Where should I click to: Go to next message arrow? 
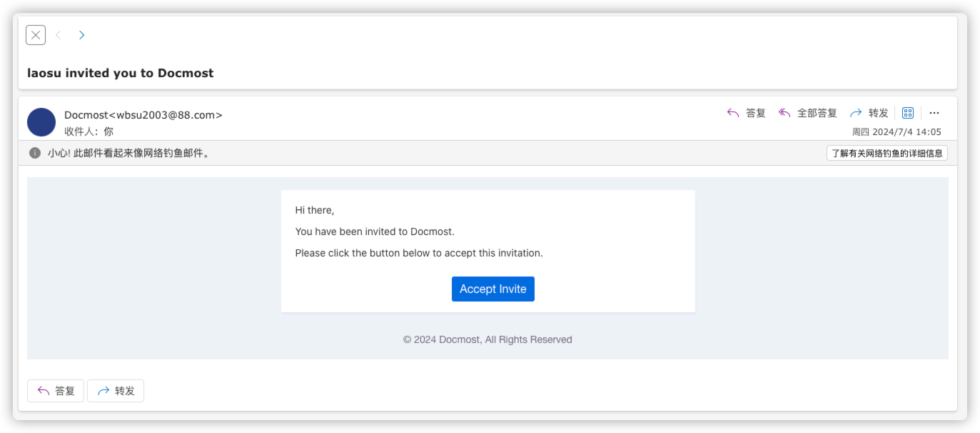[x=81, y=35]
